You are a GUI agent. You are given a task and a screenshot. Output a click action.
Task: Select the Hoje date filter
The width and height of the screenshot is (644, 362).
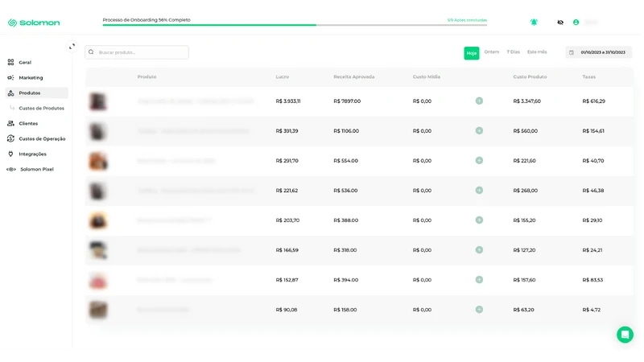click(472, 53)
